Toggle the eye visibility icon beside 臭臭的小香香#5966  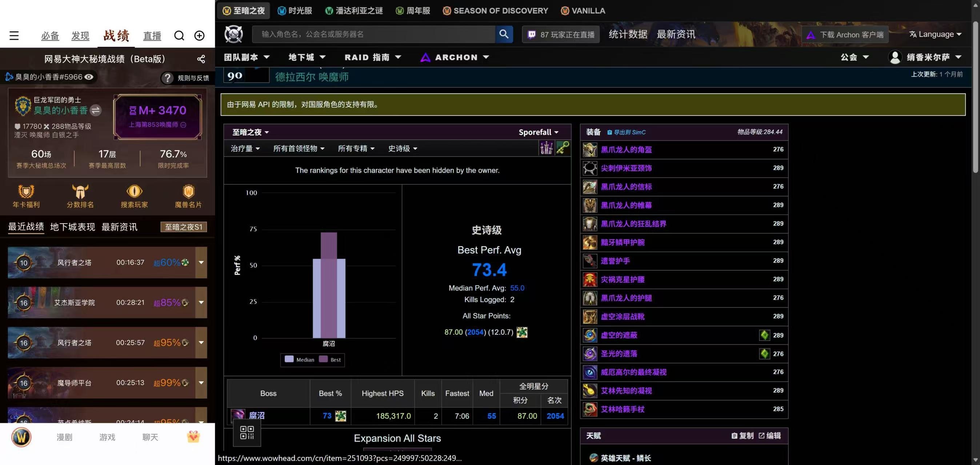click(x=89, y=77)
